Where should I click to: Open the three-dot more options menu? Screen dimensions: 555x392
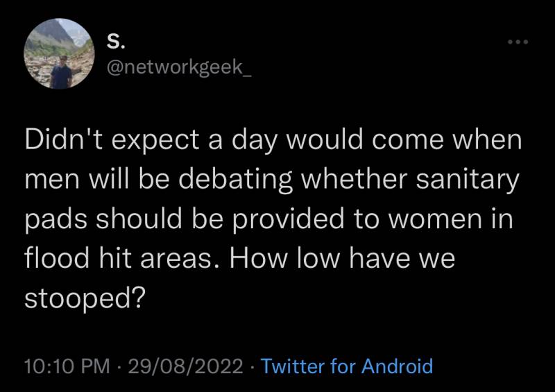518,42
